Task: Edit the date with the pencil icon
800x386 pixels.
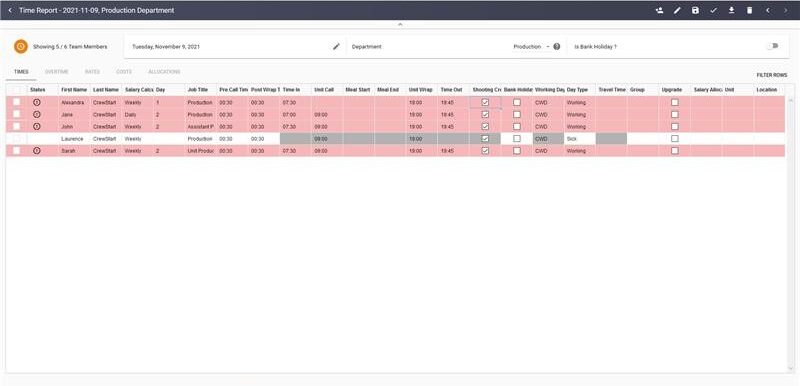Action: tap(336, 46)
